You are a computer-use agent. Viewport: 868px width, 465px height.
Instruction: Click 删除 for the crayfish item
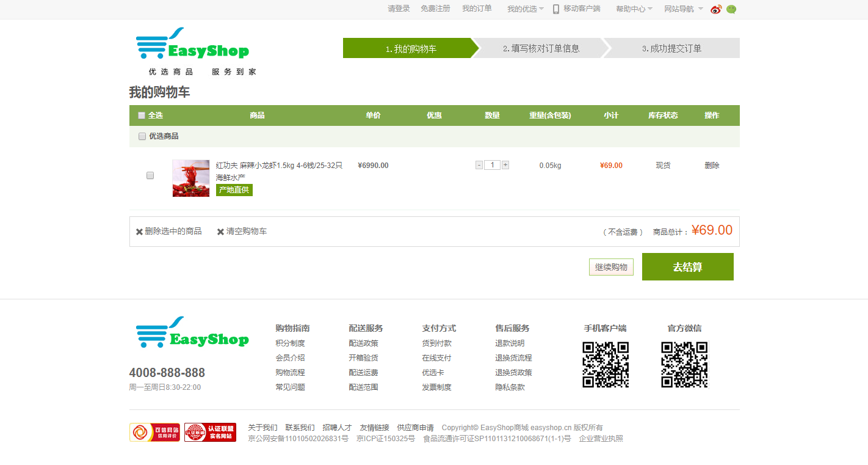[x=712, y=166]
